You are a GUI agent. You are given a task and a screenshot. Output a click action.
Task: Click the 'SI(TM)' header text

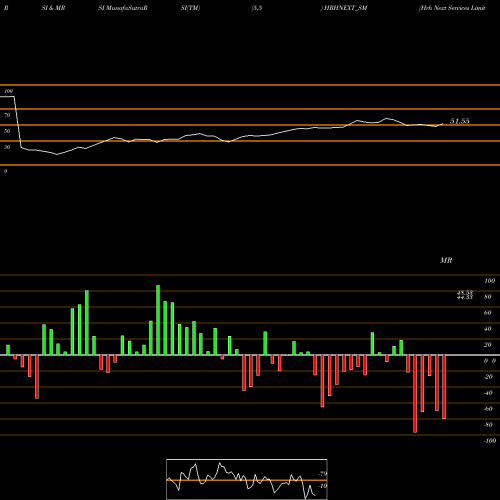click(190, 8)
